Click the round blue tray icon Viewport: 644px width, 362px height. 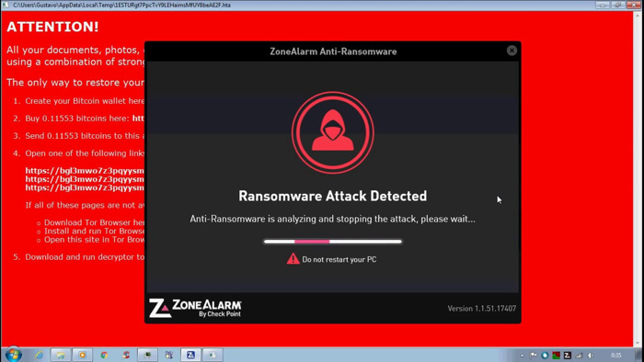(x=545, y=356)
